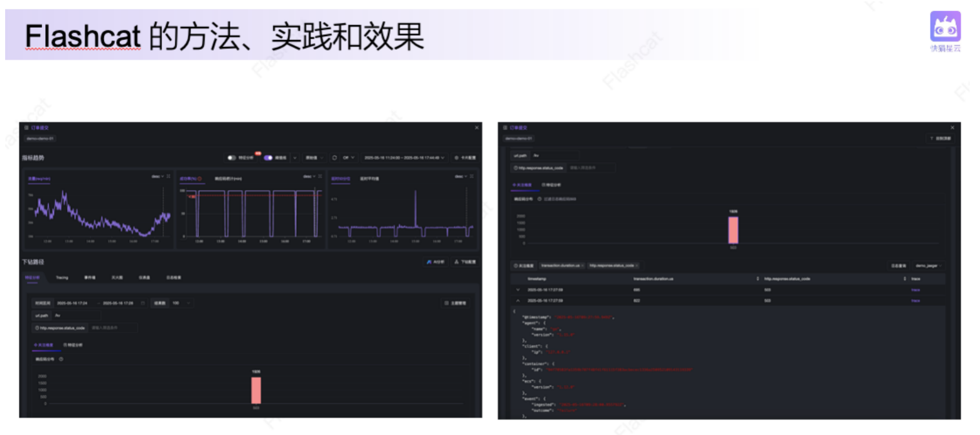
Task: Open the desc dropdown on the 流量 chart
Action: pyautogui.click(x=157, y=176)
